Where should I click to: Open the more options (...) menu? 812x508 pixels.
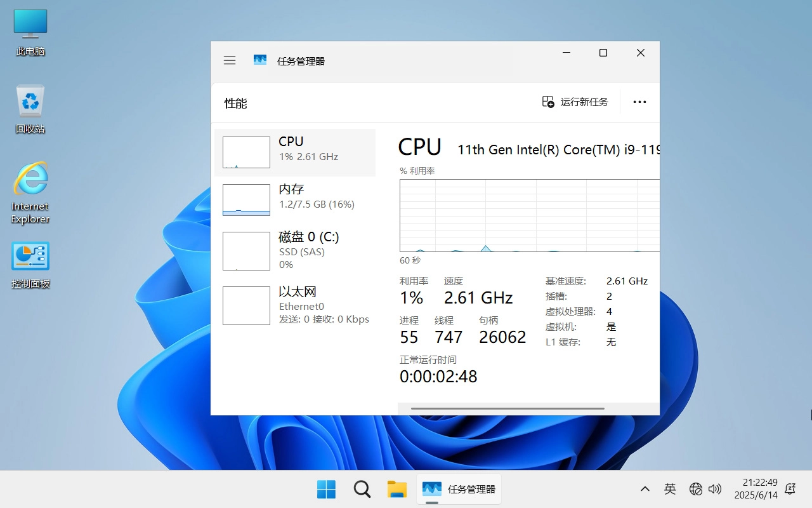click(x=639, y=102)
